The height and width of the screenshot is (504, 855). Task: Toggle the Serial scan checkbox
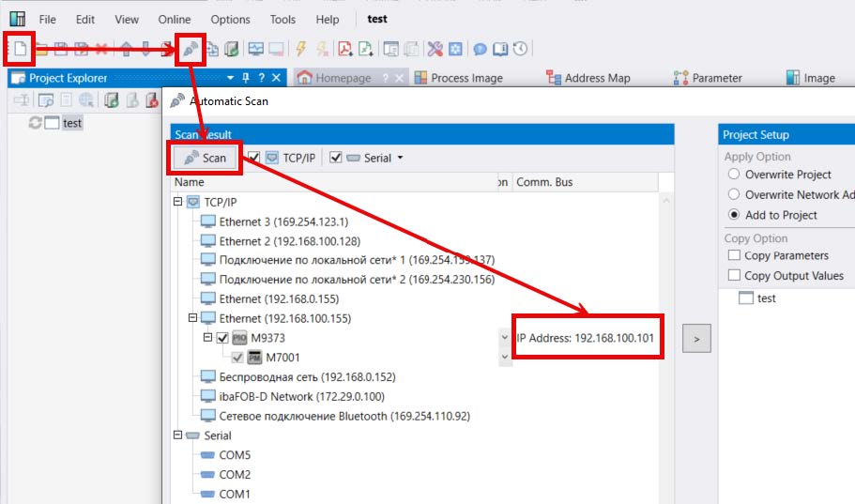tap(335, 158)
